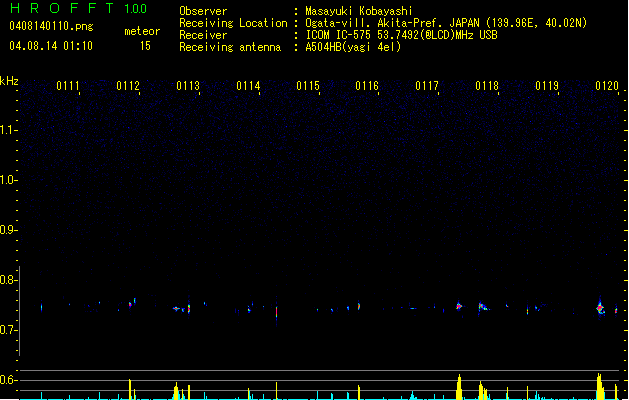Click the 0.6 kHz axis label
629x400 pixels.
pyautogui.click(x=8, y=380)
